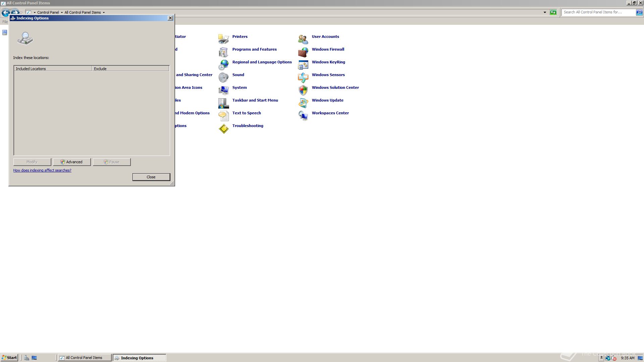
Task: Open the address bar history dropdown
Action: pos(545,12)
